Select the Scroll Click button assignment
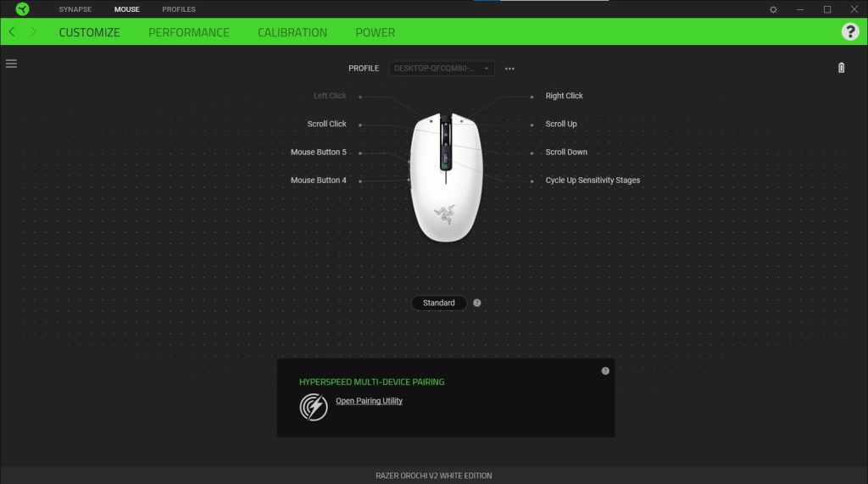The height and width of the screenshot is (484, 868). (326, 124)
